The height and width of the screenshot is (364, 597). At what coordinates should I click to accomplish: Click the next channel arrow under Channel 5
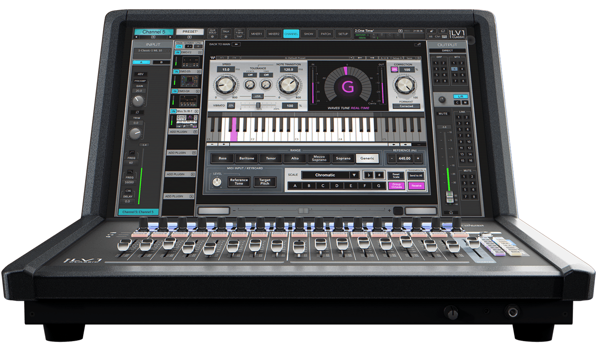pyautogui.click(x=170, y=37)
